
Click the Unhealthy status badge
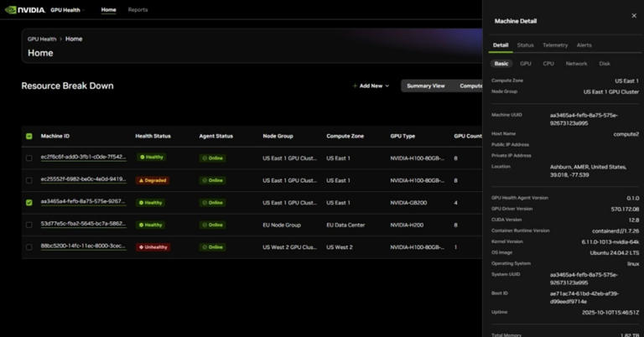pos(153,247)
